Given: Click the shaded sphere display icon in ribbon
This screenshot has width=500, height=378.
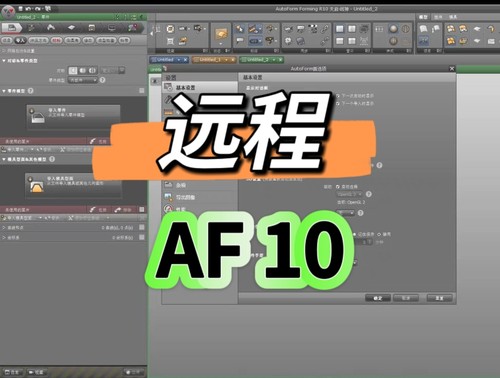Looking at the screenshot, I should click(x=394, y=29).
